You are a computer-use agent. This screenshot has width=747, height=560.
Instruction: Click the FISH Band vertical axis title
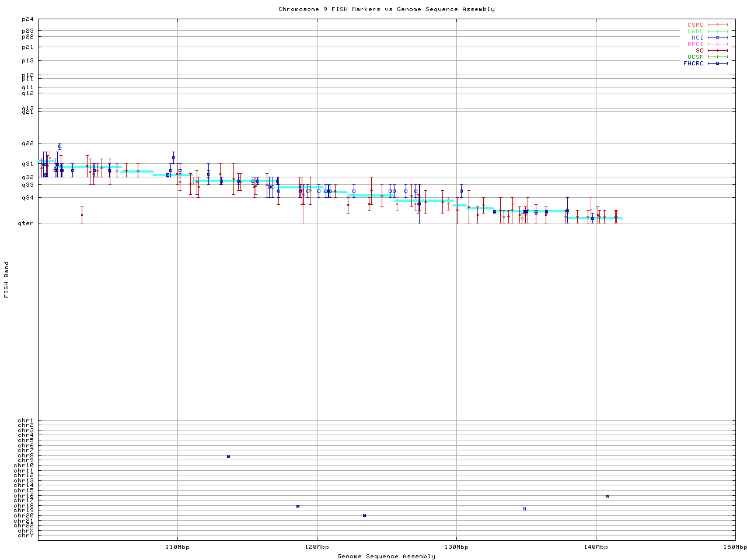(6, 279)
